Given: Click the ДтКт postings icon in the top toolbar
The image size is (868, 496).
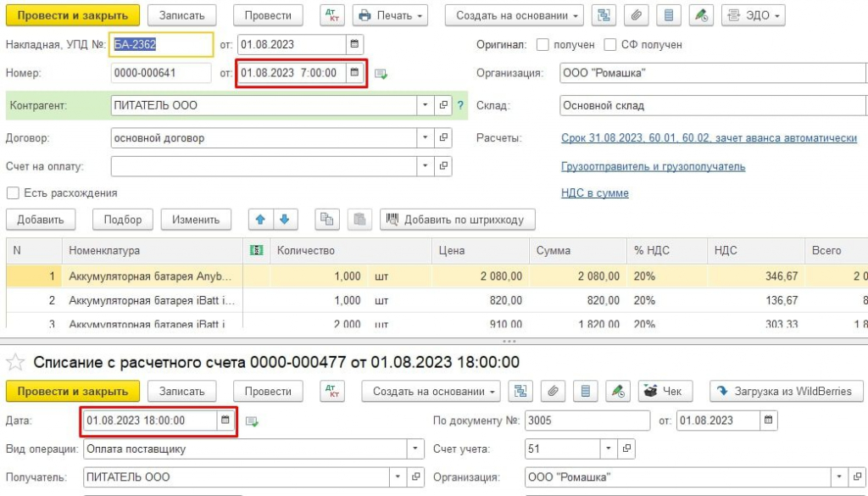Looking at the screenshot, I should [332, 15].
